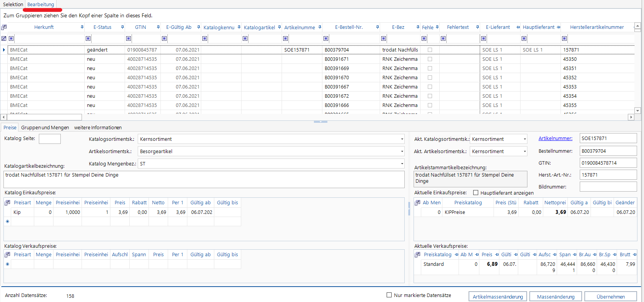Viewport: 644px width, 302px height.
Task: Click the clear-filter icon in the filter row
Action: (4, 38)
